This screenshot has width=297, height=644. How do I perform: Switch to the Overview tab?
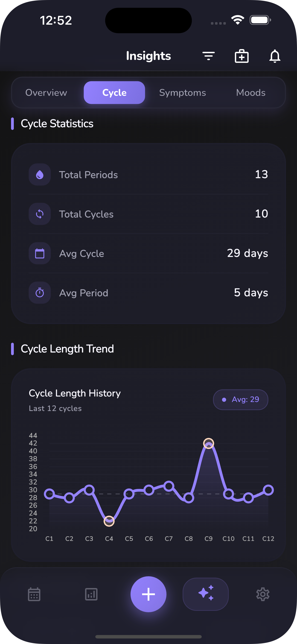point(46,93)
